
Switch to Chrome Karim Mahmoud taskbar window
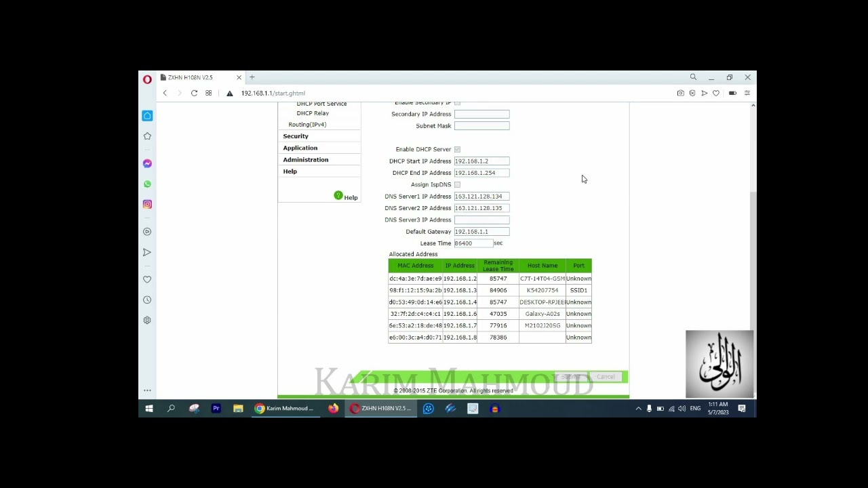click(285, 408)
